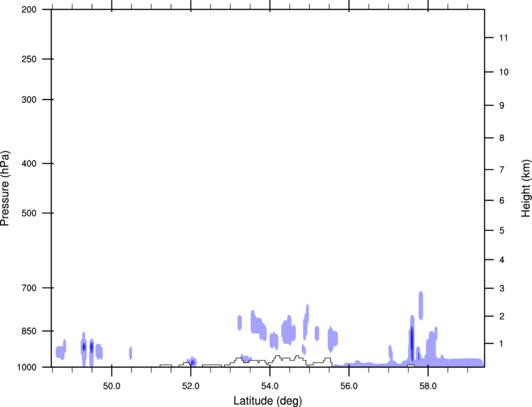Click the 54.0 latitude tick label

pyautogui.click(x=270, y=386)
